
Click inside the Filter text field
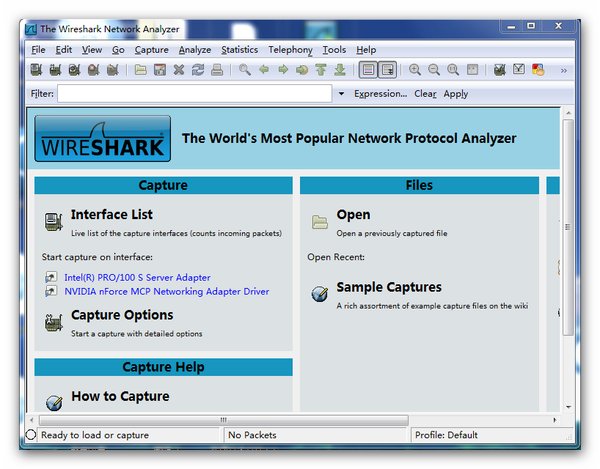194,94
